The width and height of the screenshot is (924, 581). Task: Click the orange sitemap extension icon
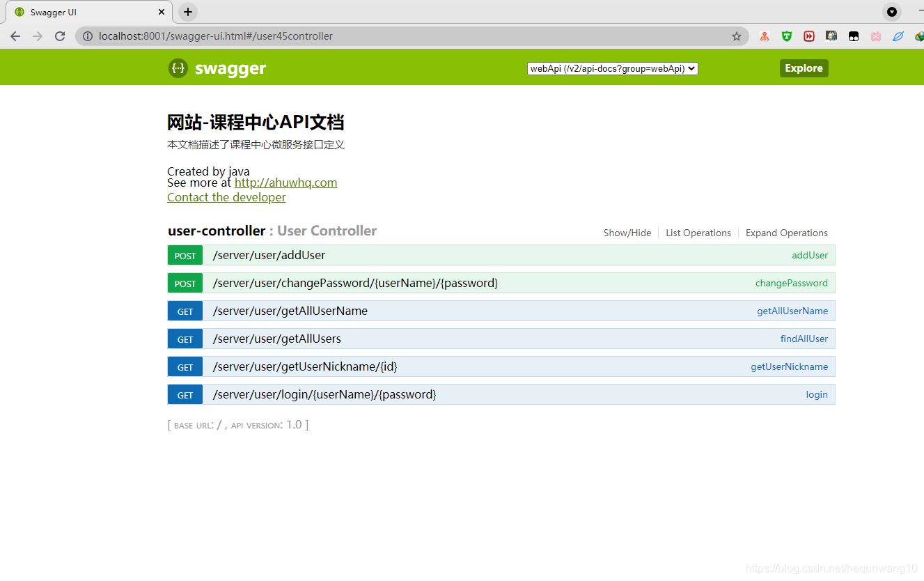764,36
